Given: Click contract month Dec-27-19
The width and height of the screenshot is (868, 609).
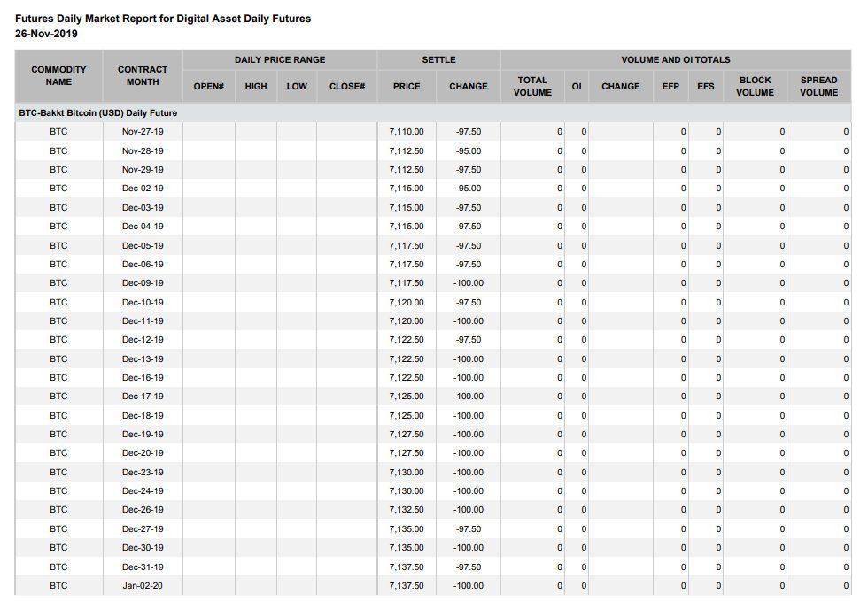Looking at the screenshot, I should click(x=143, y=528).
